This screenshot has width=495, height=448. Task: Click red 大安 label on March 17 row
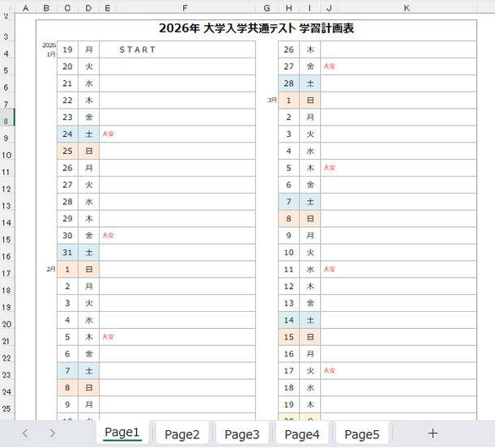click(x=329, y=370)
